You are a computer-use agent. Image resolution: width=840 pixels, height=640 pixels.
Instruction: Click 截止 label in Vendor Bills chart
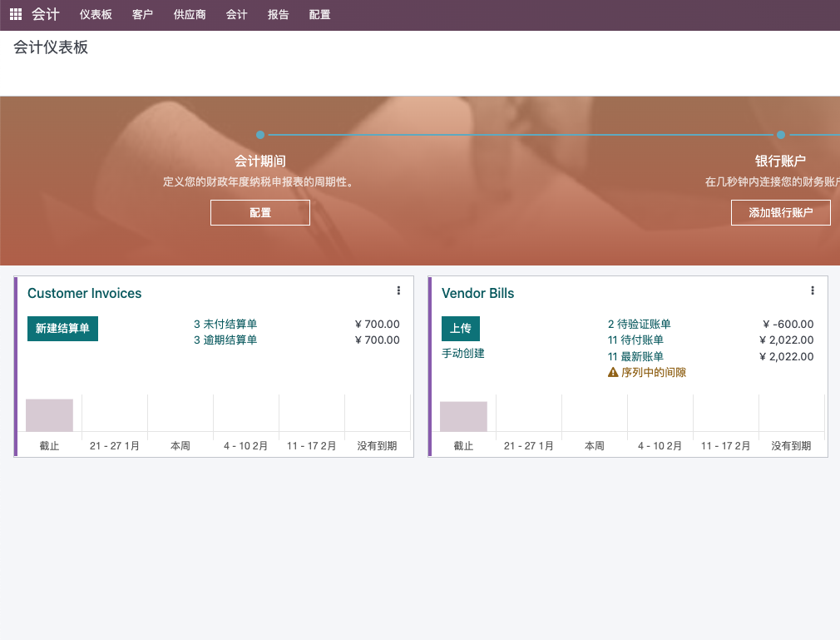click(463, 446)
